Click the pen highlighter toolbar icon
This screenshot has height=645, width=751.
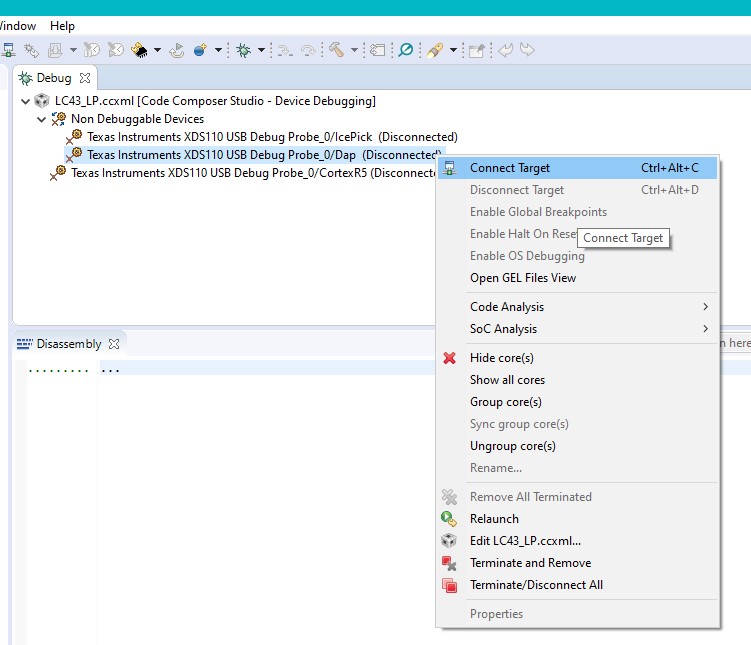(x=435, y=50)
